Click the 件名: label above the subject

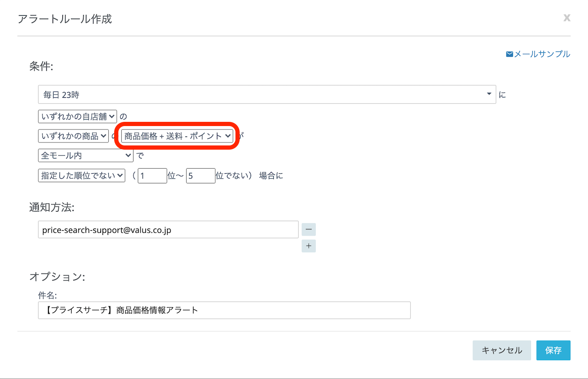click(47, 295)
